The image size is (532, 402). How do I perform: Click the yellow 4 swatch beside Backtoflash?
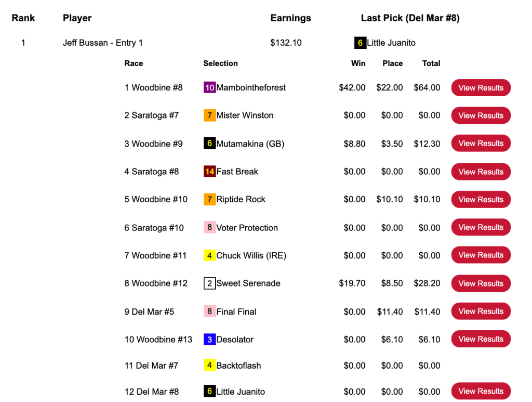(x=209, y=366)
